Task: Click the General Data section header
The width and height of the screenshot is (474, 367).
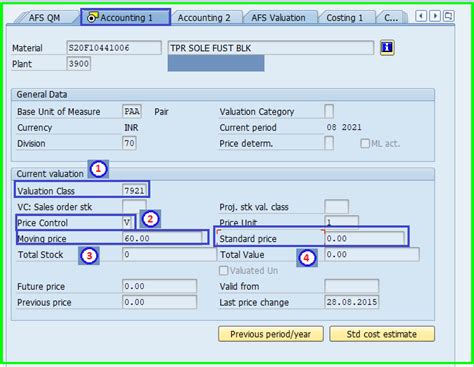Action: 223,94
